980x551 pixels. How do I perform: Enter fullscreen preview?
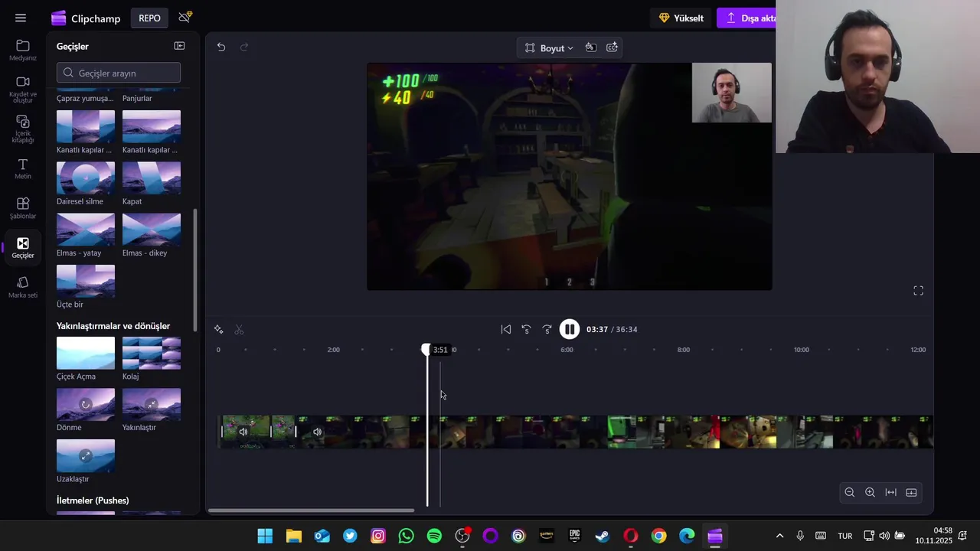coord(919,291)
